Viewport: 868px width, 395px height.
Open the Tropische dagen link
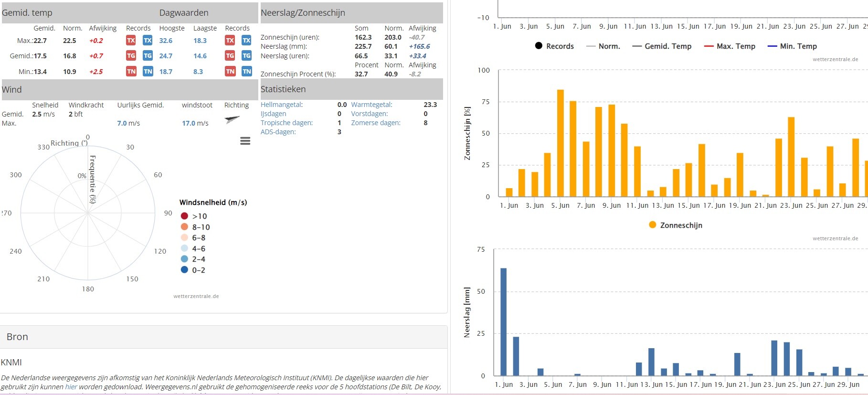tap(286, 123)
